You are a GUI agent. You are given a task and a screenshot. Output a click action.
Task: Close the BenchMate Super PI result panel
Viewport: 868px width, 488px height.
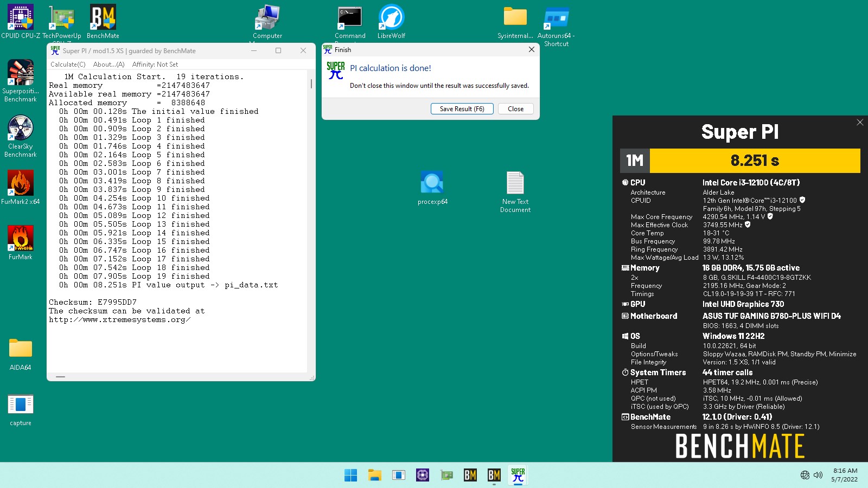(860, 122)
